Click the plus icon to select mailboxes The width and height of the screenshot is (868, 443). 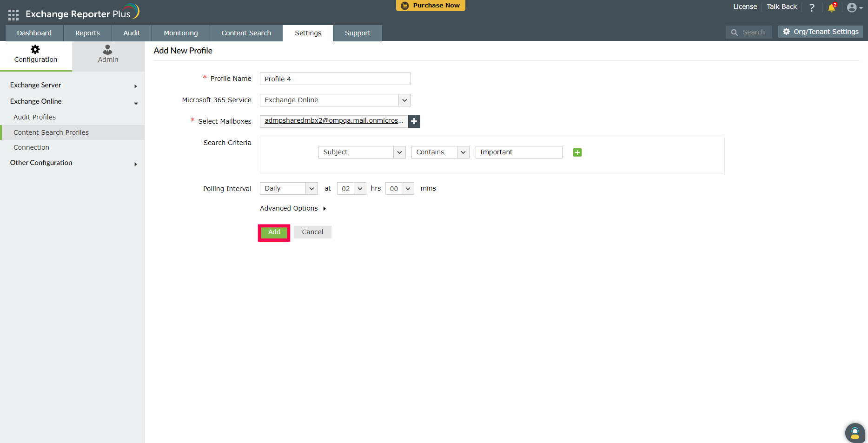coord(414,121)
